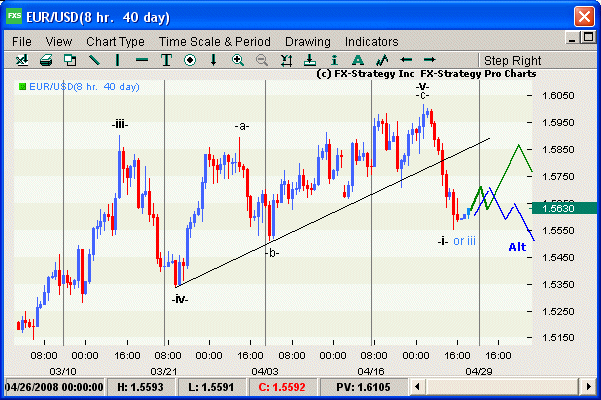Screen dimensions: 601x400
Task: Click the EUR/USD(8 hr. 40 day) legend label
Action: [x=84, y=87]
